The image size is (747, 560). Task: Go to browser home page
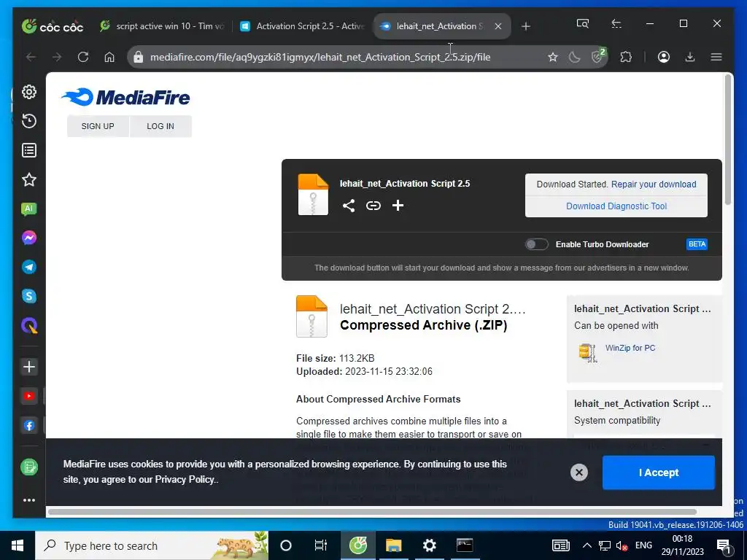click(x=109, y=57)
